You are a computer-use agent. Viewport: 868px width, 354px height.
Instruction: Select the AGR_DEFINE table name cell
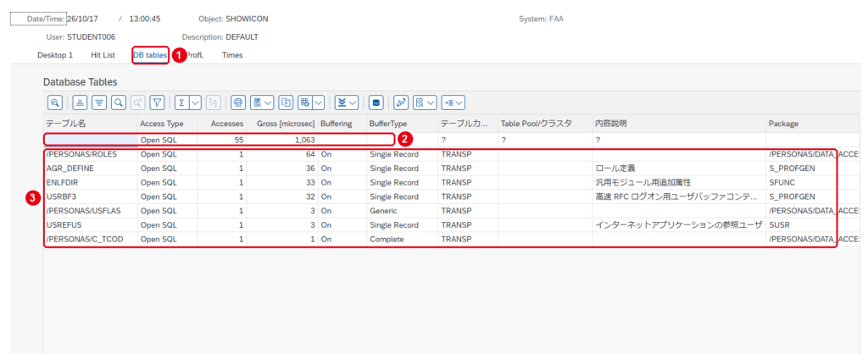coord(91,169)
